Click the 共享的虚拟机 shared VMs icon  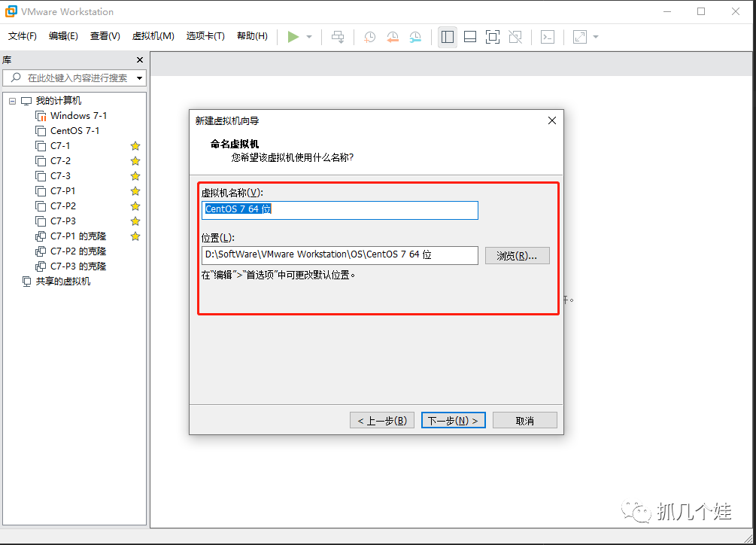pyautogui.click(x=27, y=282)
